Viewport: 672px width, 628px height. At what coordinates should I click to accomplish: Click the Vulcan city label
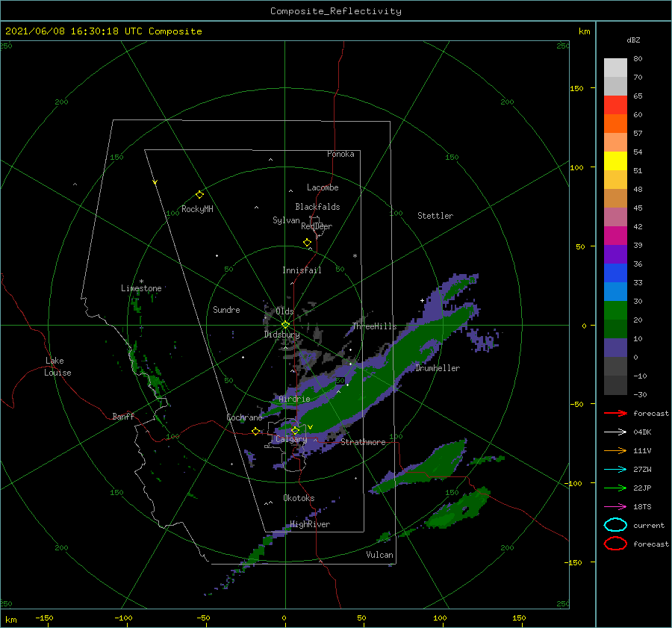point(380,555)
